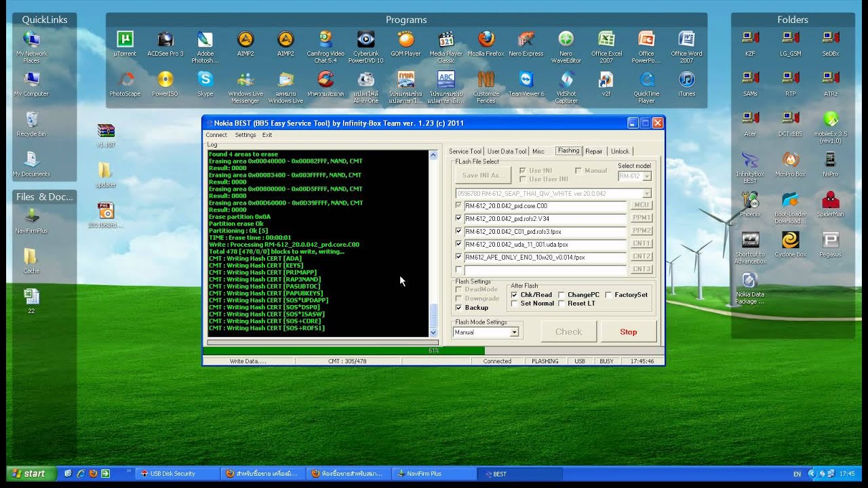Screen dimensions: 868x488
Task: Enable the ChangePC checkbox
Action: pos(561,295)
